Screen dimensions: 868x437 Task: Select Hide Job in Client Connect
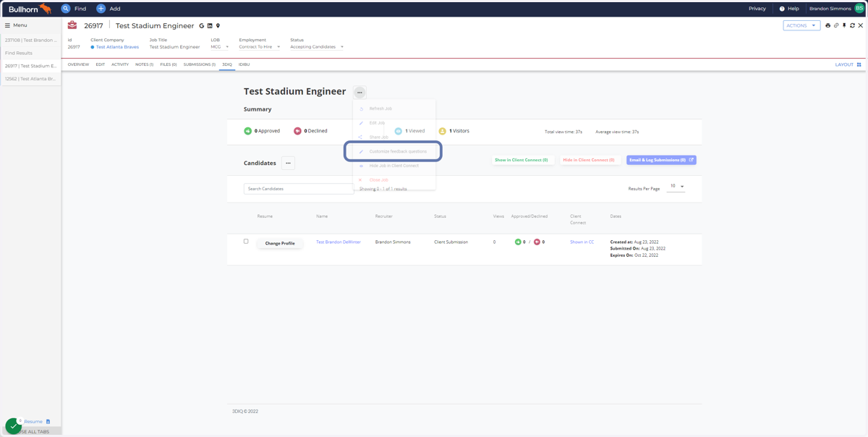tap(394, 166)
